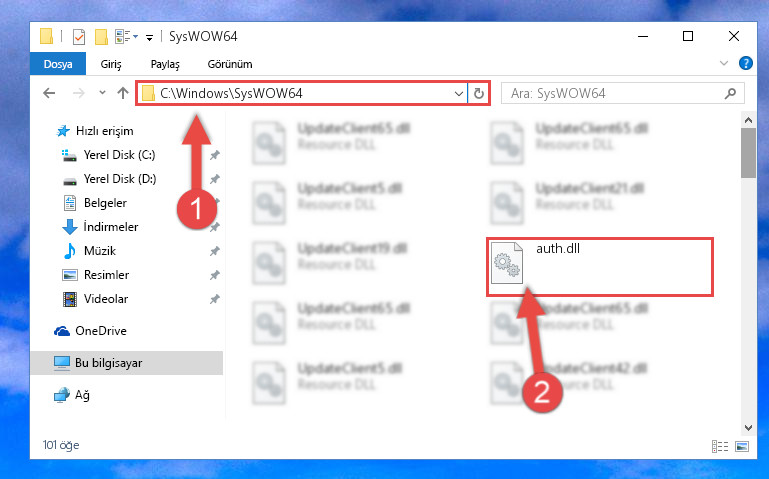
Task: Go up one folder level
Action: click(123, 93)
